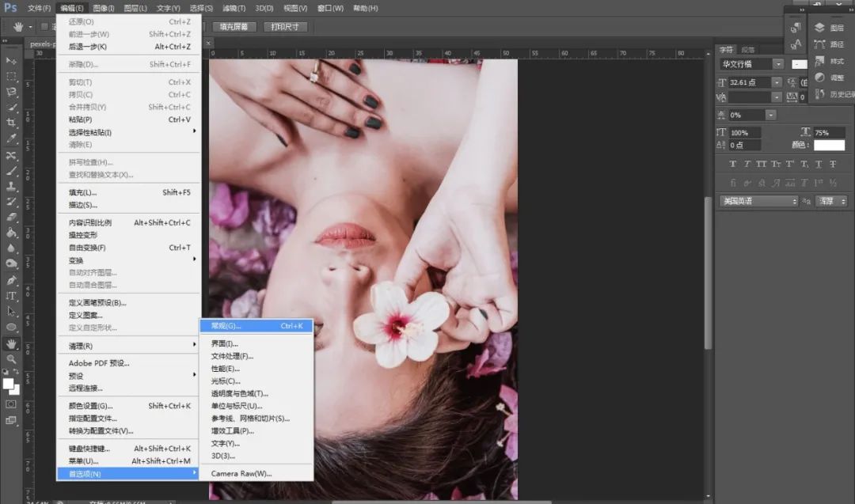
Task: Open the 调整 (Adjustments) panel
Action: [x=830, y=78]
